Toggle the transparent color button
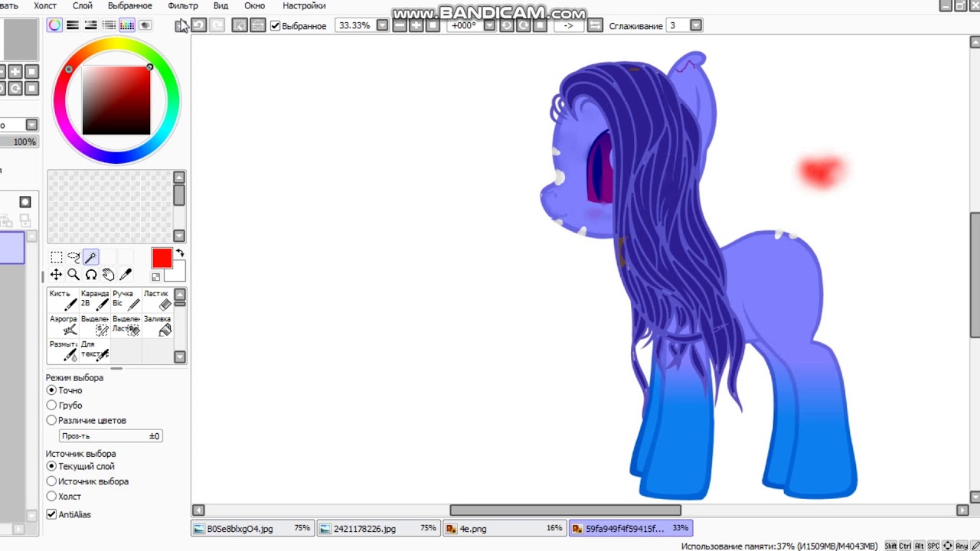Image resolution: width=980 pixels, height=551 pixels. pos(156,277)
